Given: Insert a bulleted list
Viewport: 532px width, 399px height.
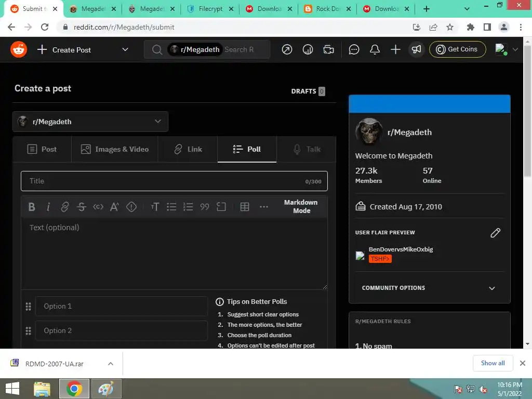Looking at the screenshot, I should click(x=171, y=207).
